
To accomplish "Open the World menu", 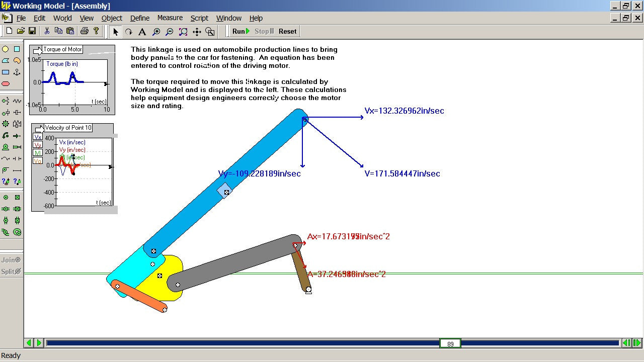I will tap(62, 18).
